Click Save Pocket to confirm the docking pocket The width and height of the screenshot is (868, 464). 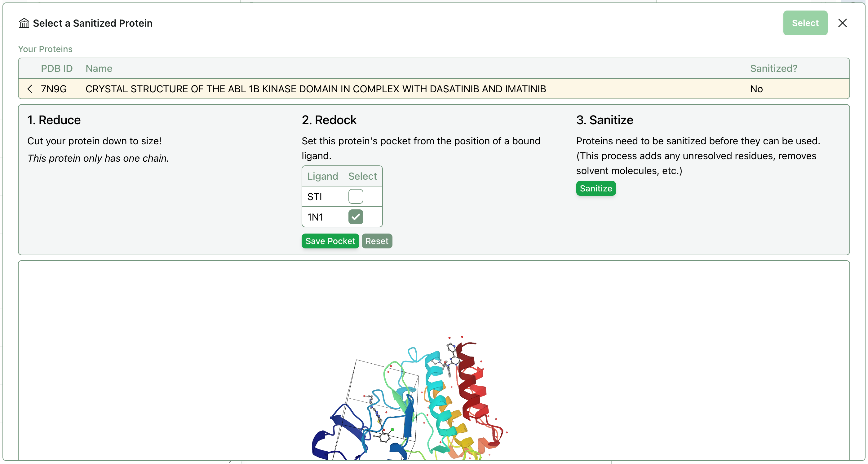[x=330, y=241]
